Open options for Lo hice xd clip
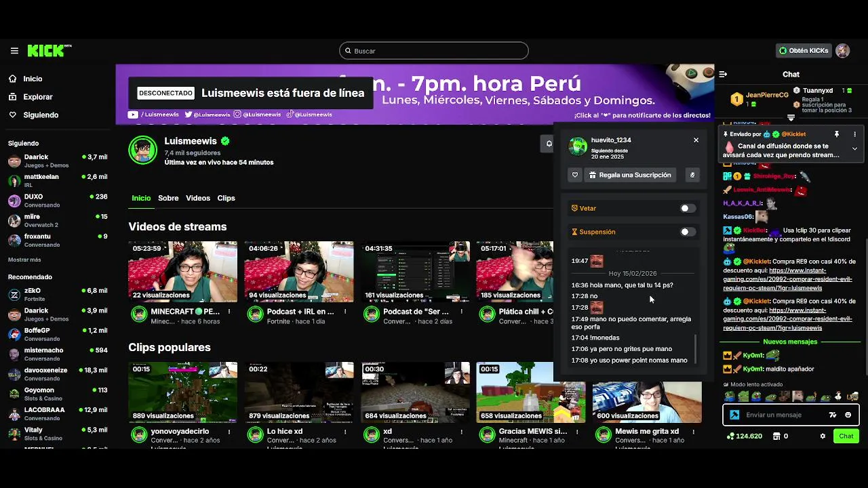This screenshot has height=488, width=868. 345,432
